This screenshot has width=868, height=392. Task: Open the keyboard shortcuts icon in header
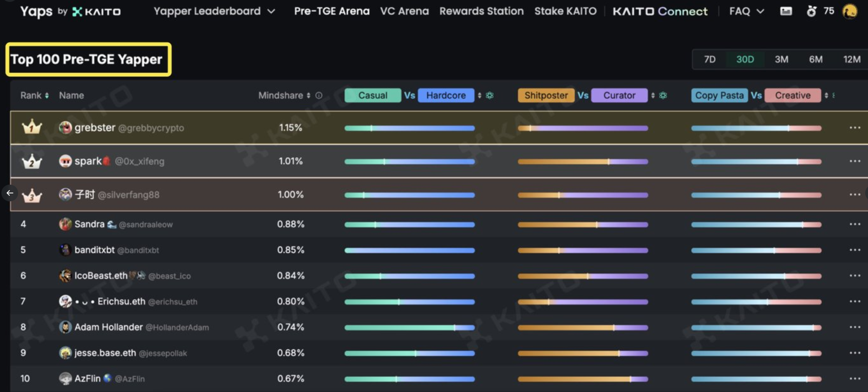(786, 11)
